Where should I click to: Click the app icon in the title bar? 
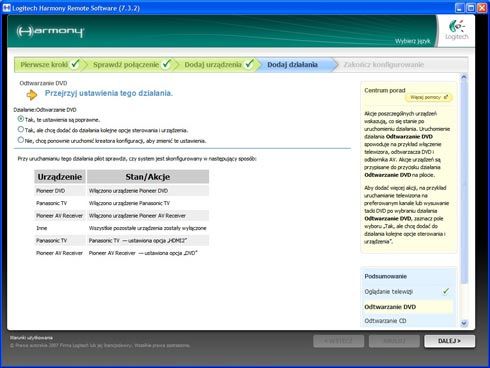(6, 8)
